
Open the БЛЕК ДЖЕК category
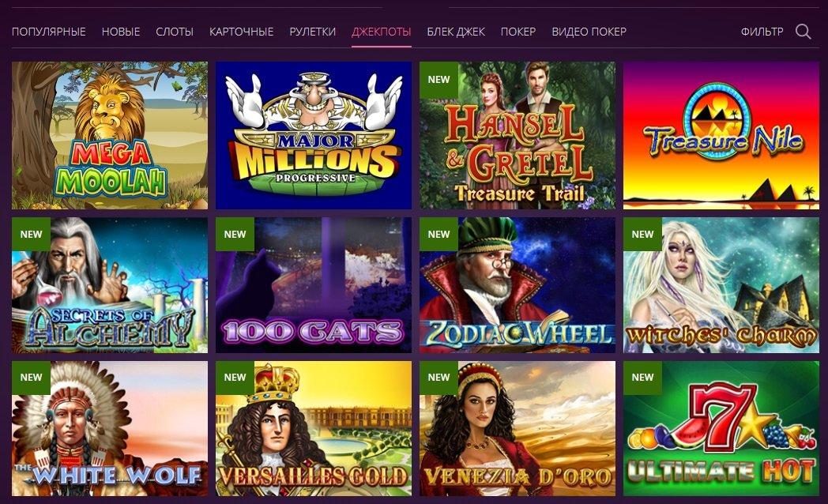[456, 32]
